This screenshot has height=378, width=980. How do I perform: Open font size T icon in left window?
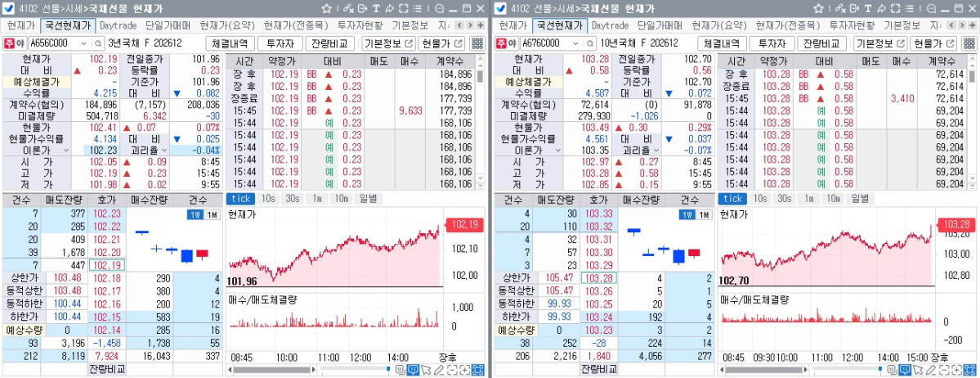pos(376,9)
